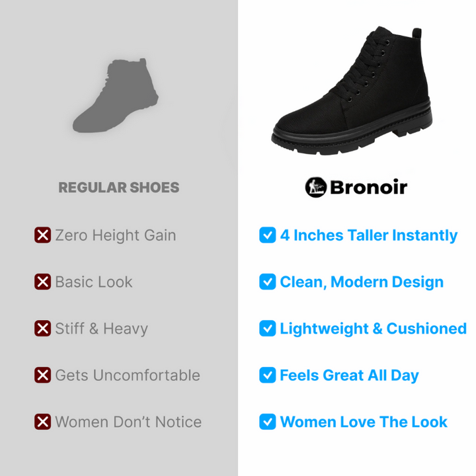Click the black Bronoir boot image
Screen dimensions: 476x476
click(x=352, y=91)
